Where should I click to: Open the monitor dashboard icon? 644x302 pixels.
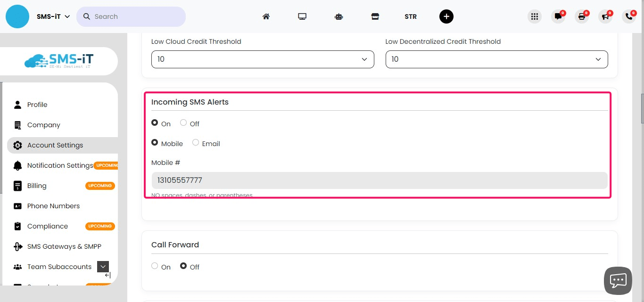pos(302,16)
